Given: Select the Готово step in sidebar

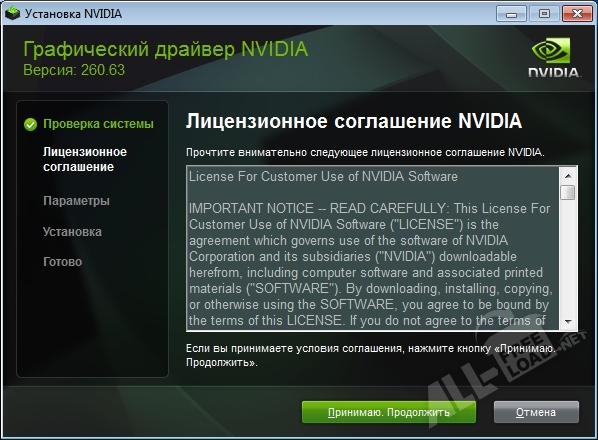Looking at the screenshot, I should (x=63, y=262).
